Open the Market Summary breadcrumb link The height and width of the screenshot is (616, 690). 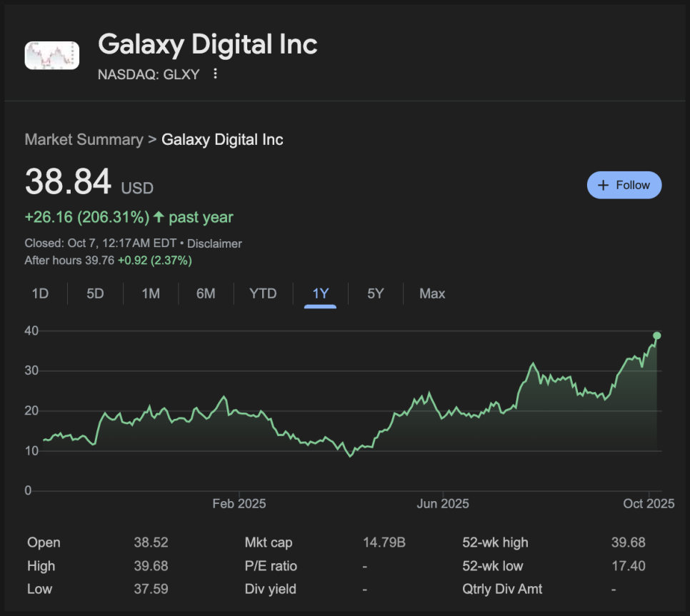coord(84,139)
